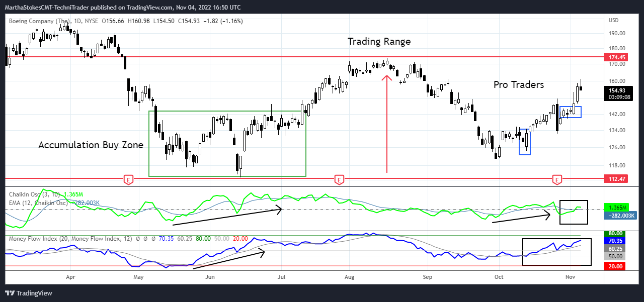Click the EMA (12, Chaikin Osc) legend
Screen dimensions: 644x302
click(38, 203)
